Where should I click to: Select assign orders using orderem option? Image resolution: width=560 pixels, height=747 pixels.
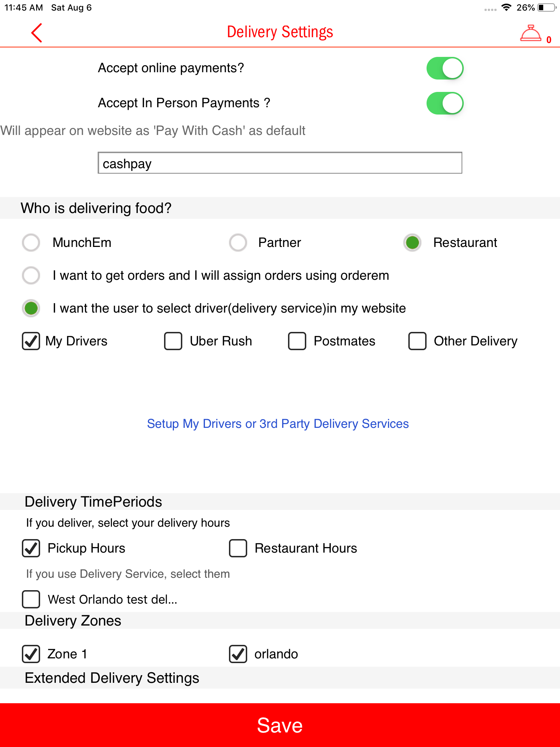(31, 275)
